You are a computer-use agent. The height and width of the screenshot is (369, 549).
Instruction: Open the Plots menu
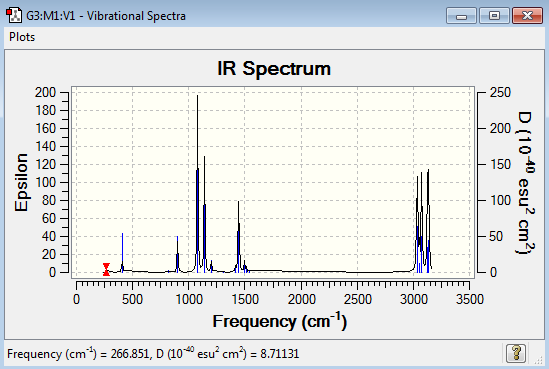click(22, 37)
